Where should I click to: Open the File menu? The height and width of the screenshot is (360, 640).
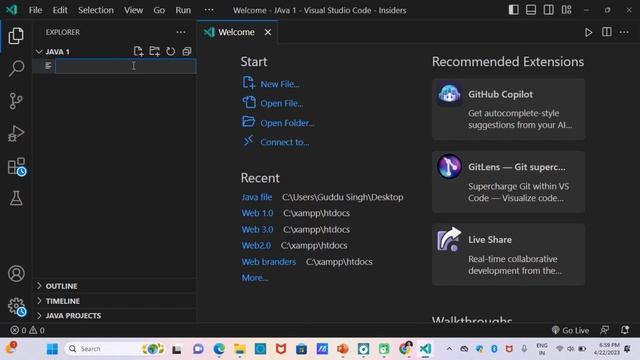click(x=36, y=10)
